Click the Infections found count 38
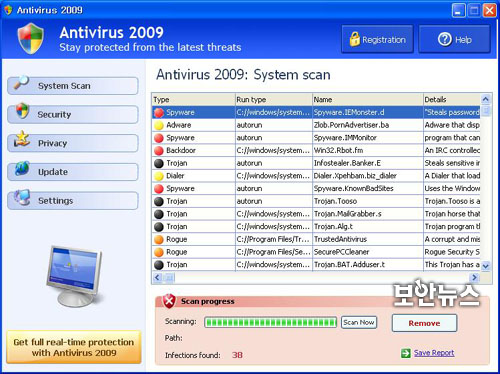Viewport: 500px width, 374px height. (237, 355)
